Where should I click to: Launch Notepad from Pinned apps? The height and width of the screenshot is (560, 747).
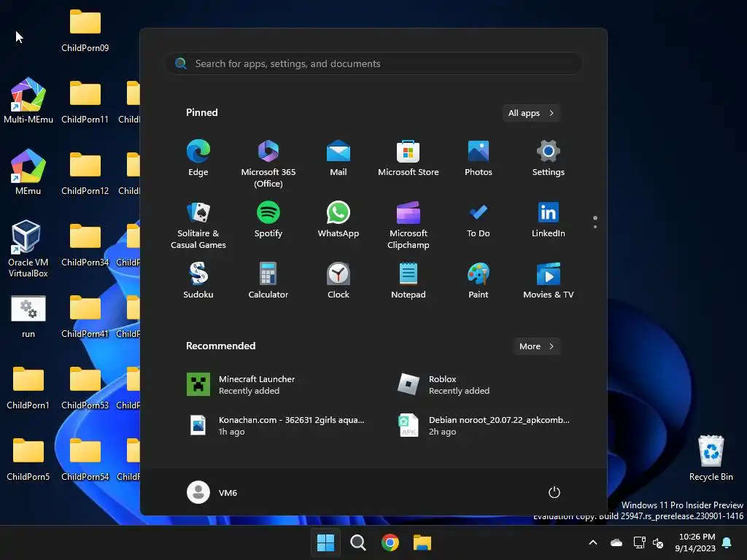tap(409, 281)
